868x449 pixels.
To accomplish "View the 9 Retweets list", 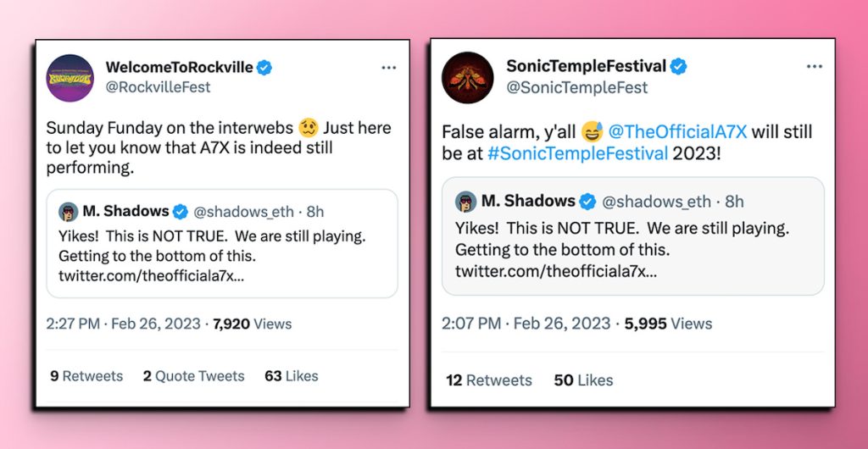I will (86, 376).
